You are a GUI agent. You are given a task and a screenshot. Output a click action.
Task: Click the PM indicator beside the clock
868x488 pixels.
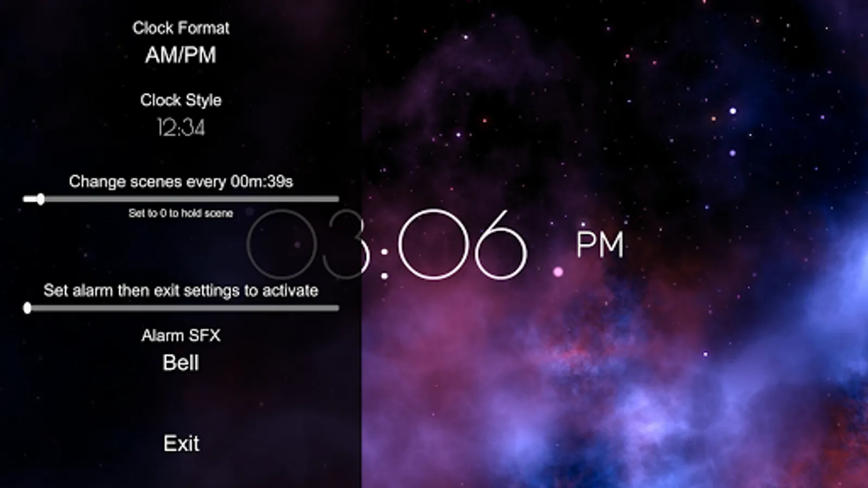point(600,245)
